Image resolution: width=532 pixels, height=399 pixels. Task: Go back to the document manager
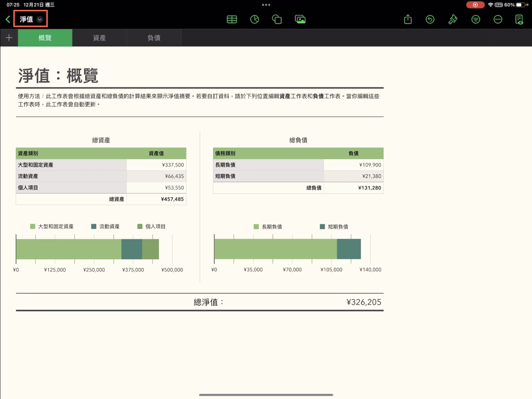pyautogui.click(x=8, y=19)
